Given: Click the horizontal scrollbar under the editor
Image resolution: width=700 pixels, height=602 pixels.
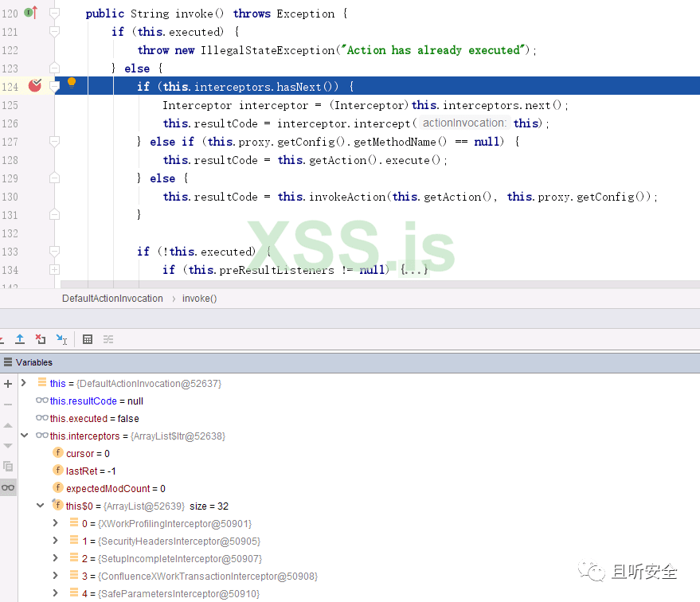Looking at the screenshot, I should (379, 284).
